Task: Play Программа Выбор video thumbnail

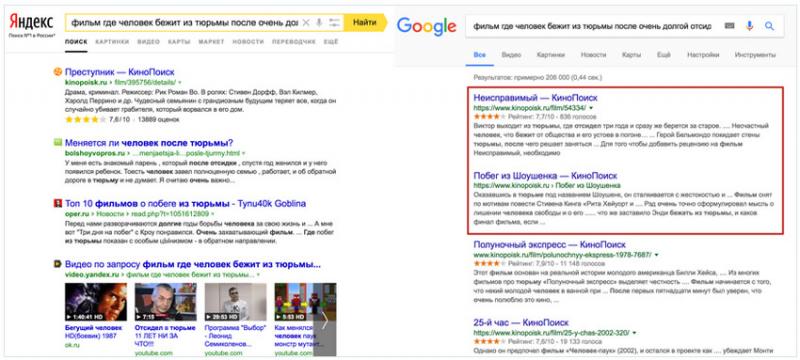Action: click(235, 302)
